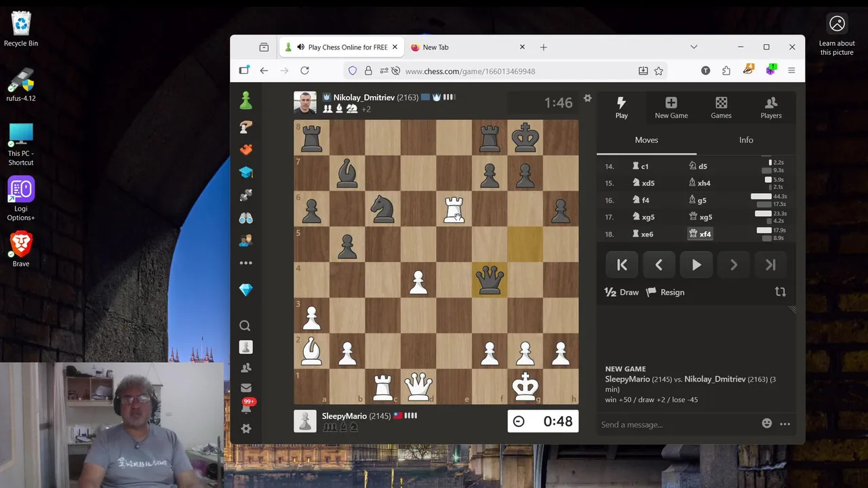The height and width of the screenshot is (488, 868).
Task: Open Social people icon in sidebar
Action: coord(245,241)
